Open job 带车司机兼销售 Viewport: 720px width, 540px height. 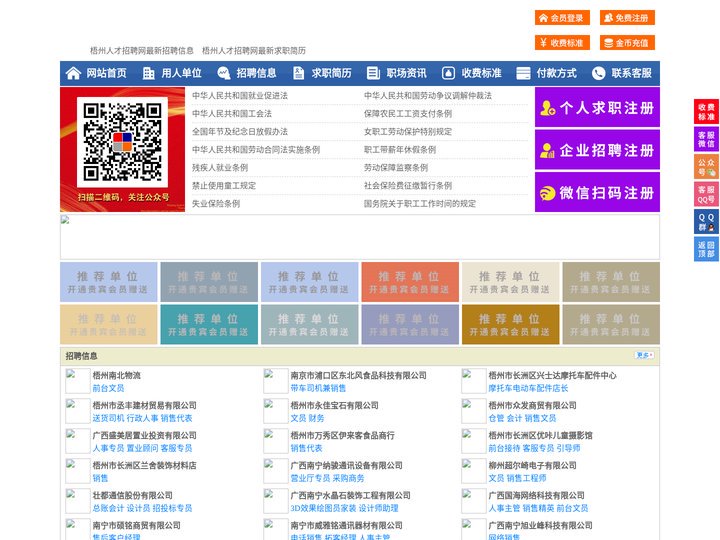(x=318, y=388)
